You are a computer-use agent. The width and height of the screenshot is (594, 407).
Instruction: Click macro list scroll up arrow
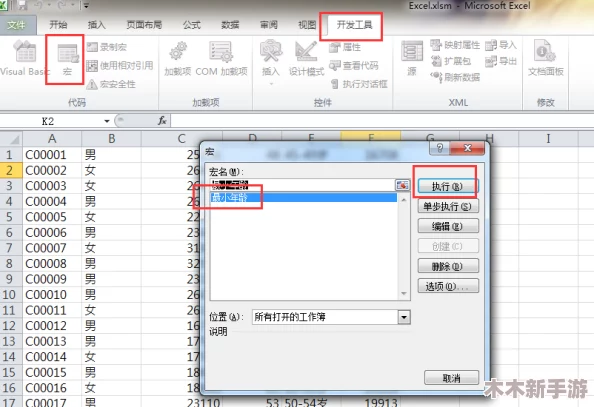coord(404,199)
